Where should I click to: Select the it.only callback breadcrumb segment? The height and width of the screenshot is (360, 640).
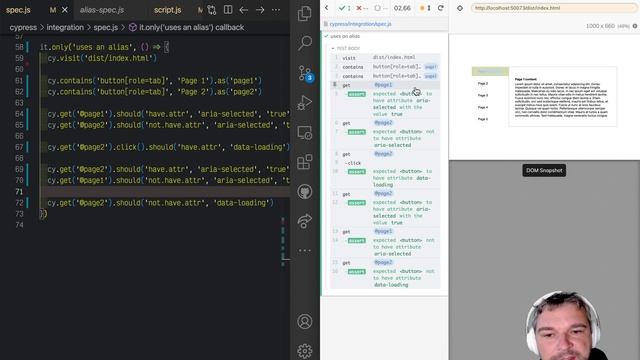point(187,27)
